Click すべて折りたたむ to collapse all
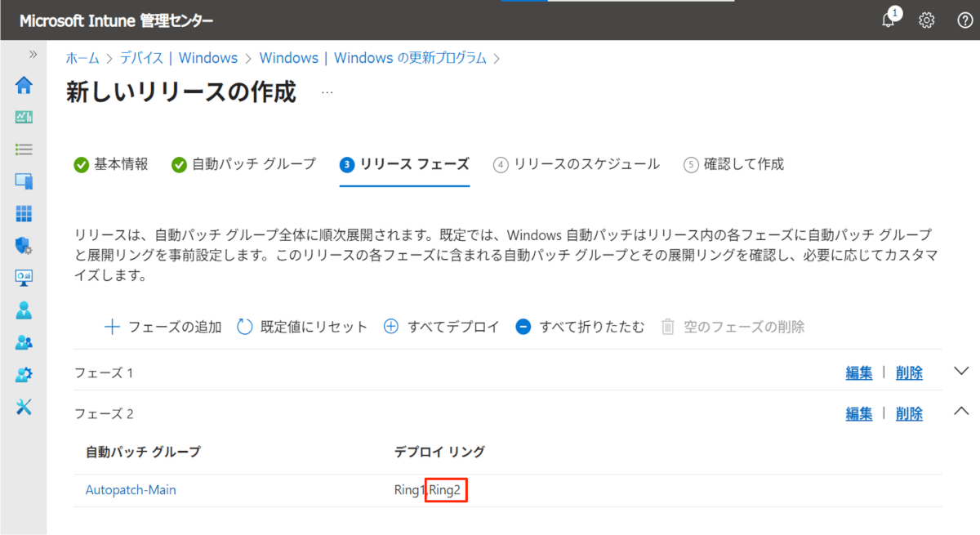 coord(580,327)
